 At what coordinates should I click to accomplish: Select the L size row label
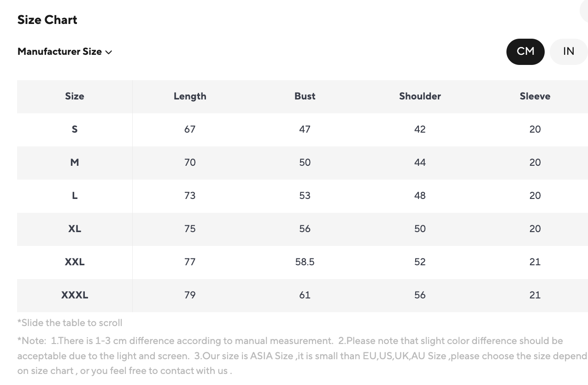coord(75,196)
